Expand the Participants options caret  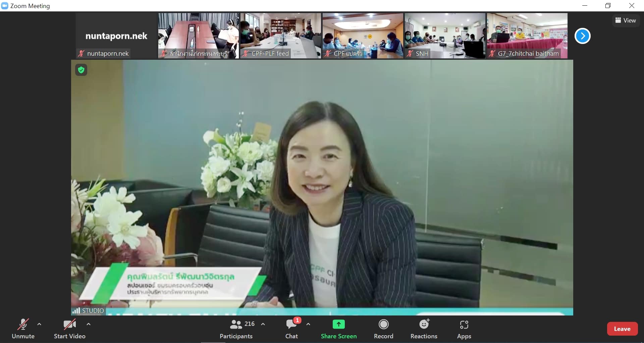coord(263,324)
